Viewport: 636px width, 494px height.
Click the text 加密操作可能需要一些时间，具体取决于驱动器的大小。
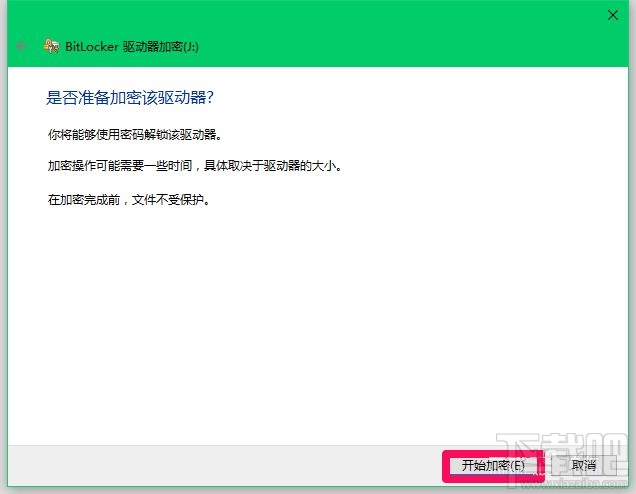click(195, 165)
